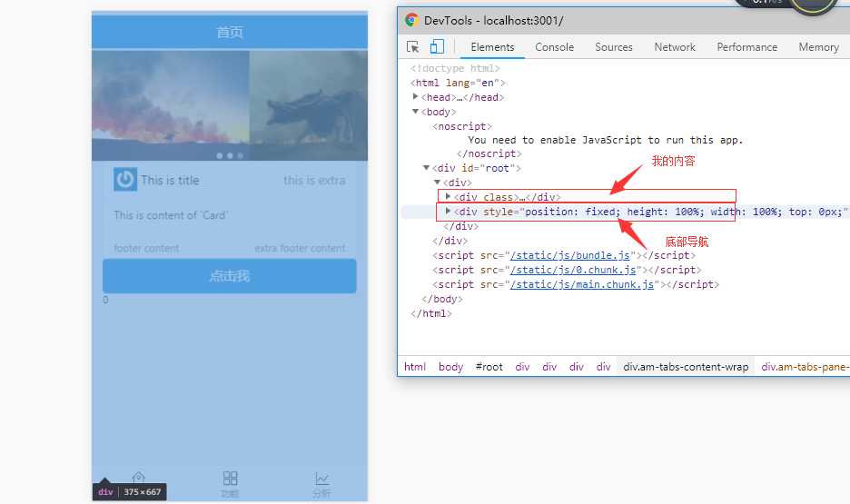Activate the inspect element picker tool

pos(413,47)
